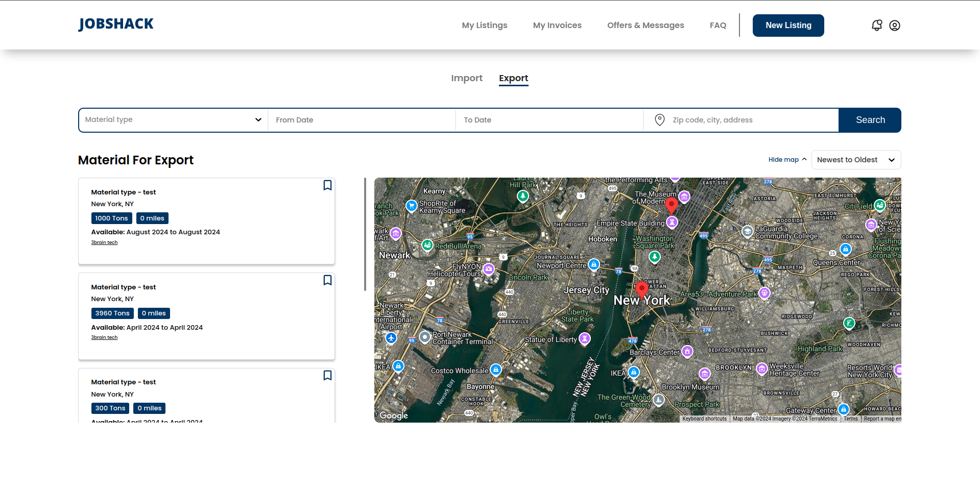Click Available: August 2024 to August 2024
This screenshot has width=980, height=491.
point(155,232)
